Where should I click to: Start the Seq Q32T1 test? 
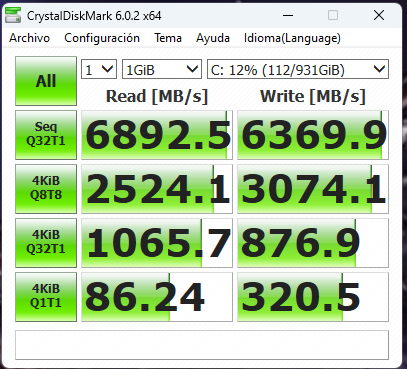46,135
